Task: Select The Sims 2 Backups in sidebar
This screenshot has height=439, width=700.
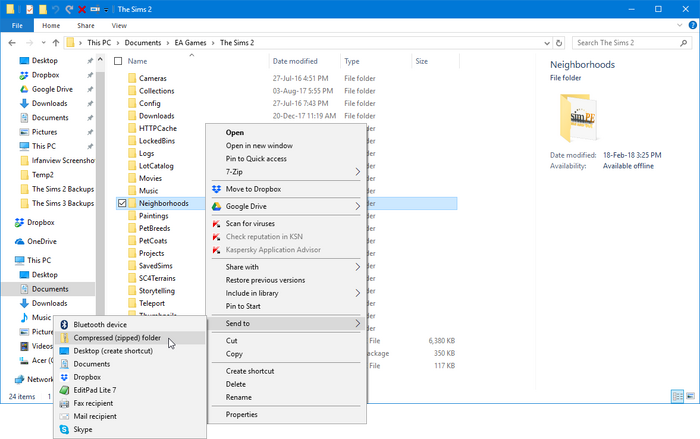Action: 63,189
